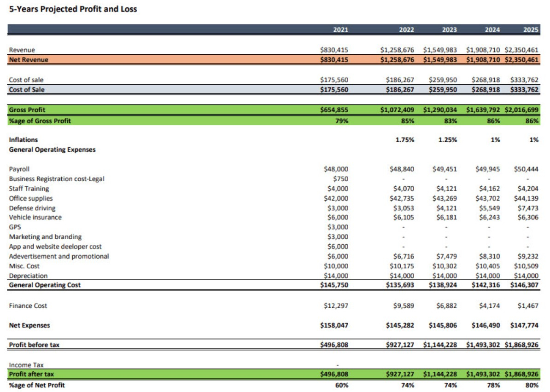Screen dimensions: 550x392
Task: Click the 2021 column header
Action: click(340, 30)
